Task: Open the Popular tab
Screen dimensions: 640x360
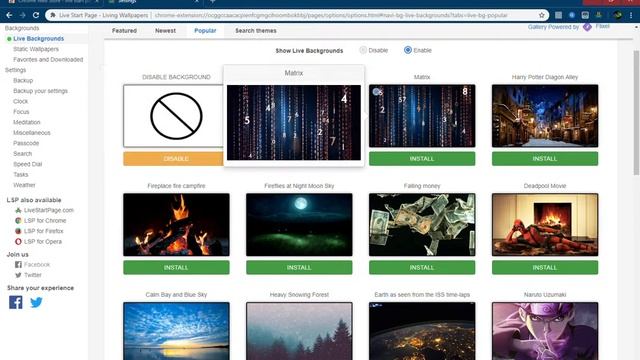Action: click(205, 31)
